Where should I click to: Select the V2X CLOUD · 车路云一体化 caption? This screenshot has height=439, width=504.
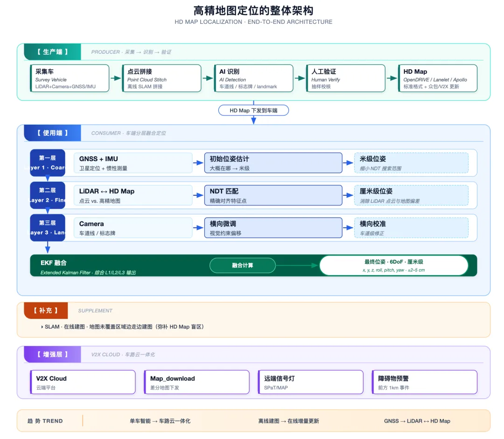(x=123, y=355)
